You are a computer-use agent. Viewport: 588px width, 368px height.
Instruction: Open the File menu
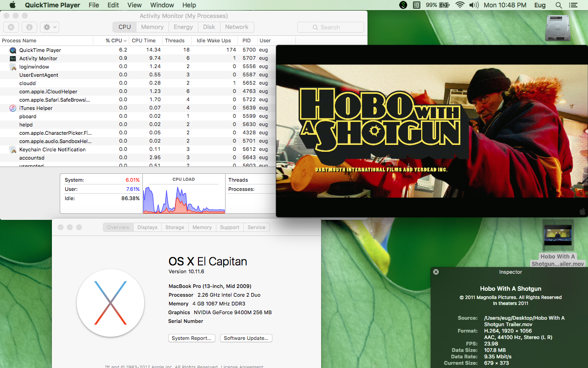tap(94, 5)
